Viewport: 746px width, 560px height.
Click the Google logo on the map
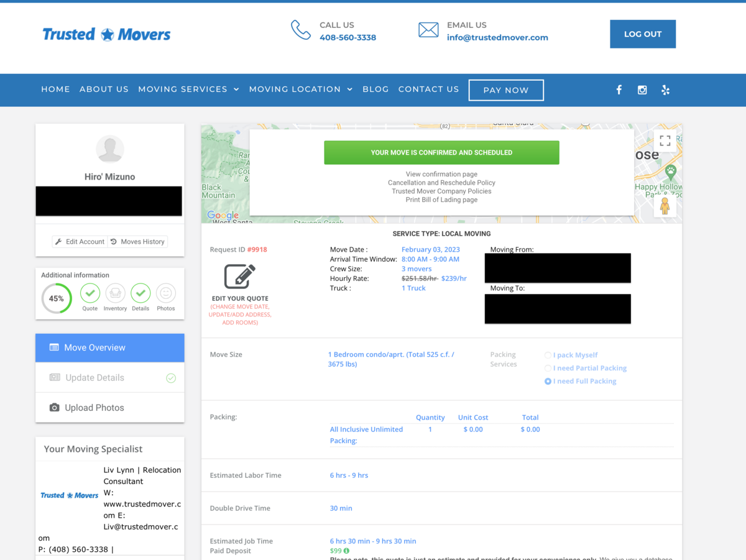tap(223, 215)
